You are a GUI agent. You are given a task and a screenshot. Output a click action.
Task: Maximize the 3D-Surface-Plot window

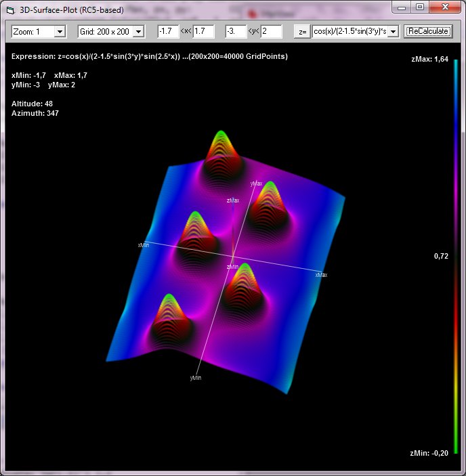420,7
